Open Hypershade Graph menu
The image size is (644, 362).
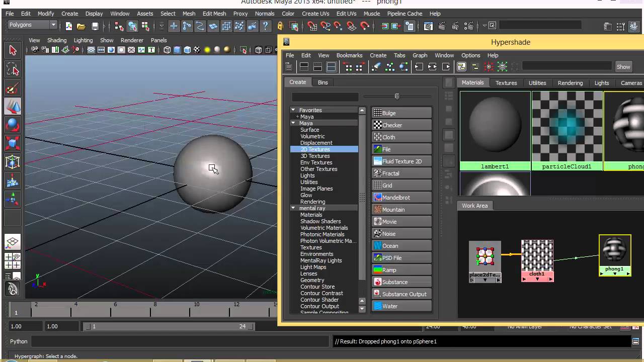pyautogui.click(x=420, y=55)
